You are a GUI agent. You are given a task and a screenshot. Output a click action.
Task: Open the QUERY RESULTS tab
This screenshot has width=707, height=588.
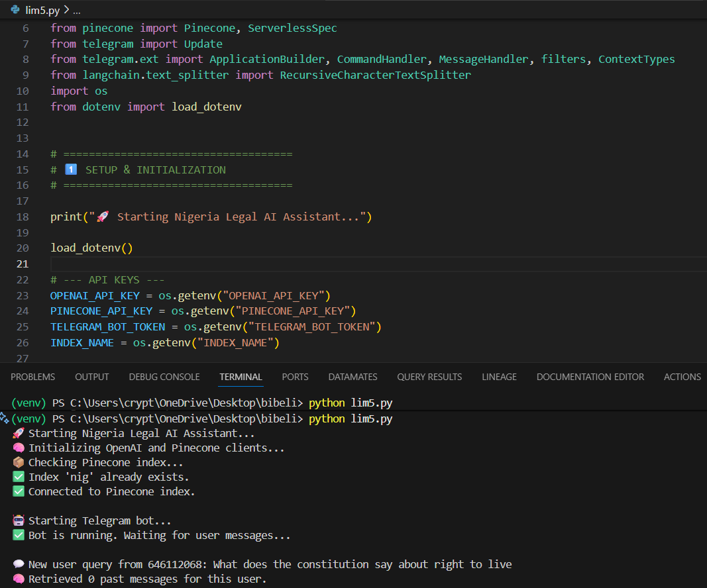click(x=429, y=377)
